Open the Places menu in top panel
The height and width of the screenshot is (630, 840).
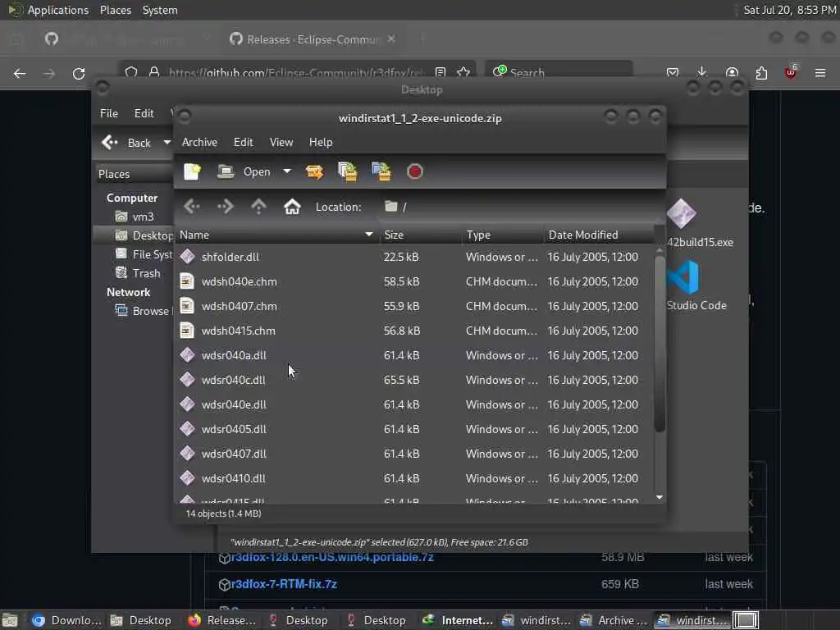[115, 10]
